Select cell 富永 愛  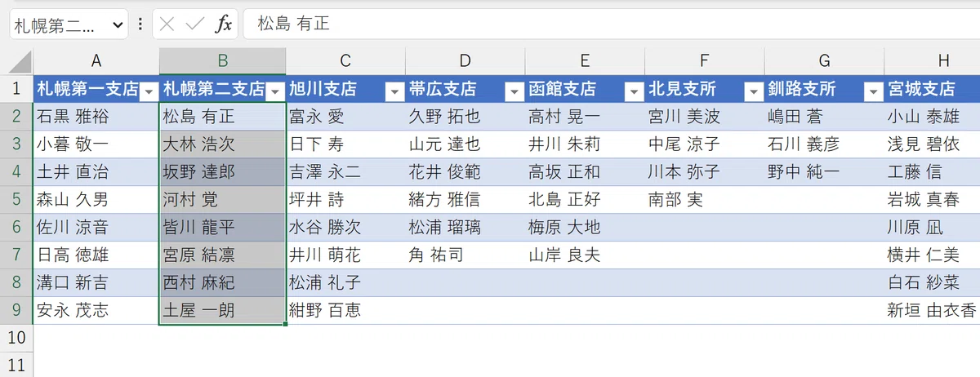(345, 117)
